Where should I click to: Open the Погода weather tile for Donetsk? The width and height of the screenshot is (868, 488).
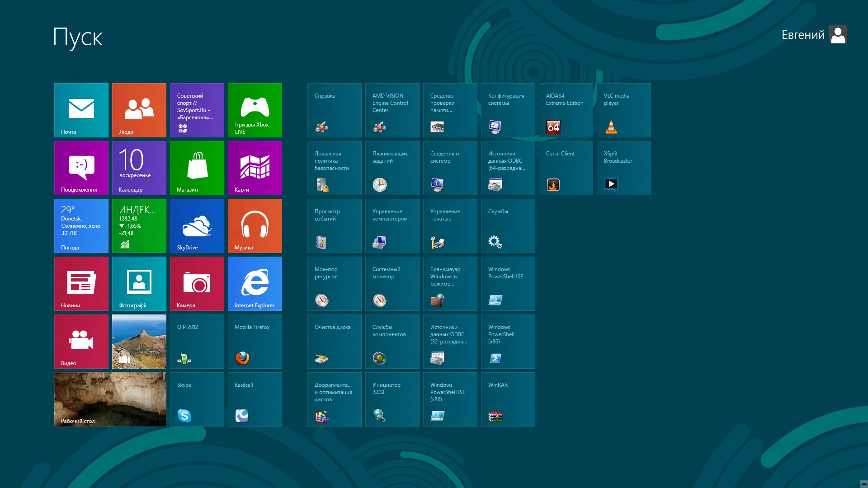pyautogui.click(x=81, y=226)
